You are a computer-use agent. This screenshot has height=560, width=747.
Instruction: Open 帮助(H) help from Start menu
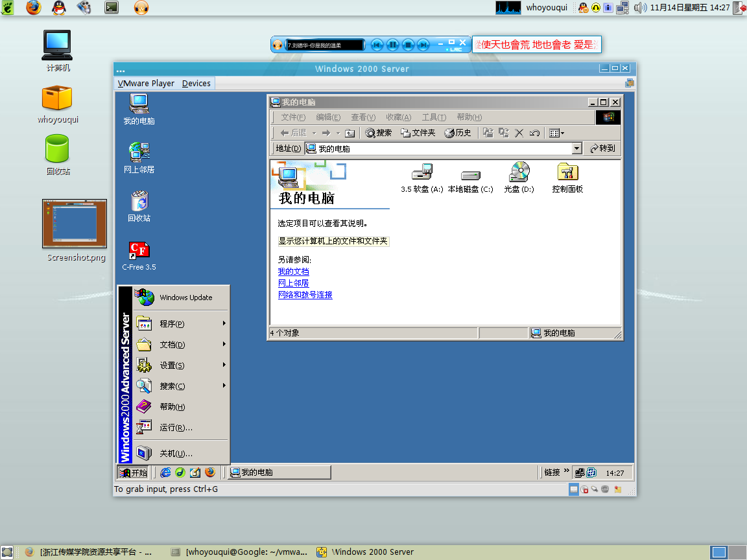[x=181, y=406]
